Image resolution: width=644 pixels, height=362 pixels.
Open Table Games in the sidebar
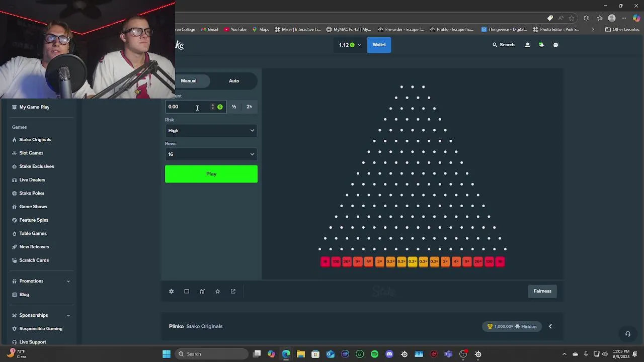coord(33,233)
